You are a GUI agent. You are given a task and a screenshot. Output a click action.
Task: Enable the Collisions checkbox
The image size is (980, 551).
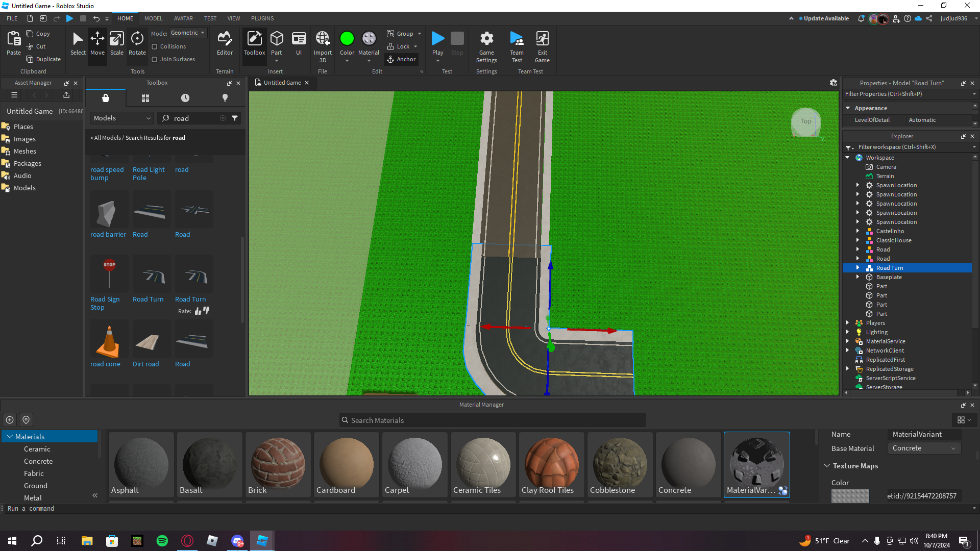pyautogui.click(x=155, y=46)
